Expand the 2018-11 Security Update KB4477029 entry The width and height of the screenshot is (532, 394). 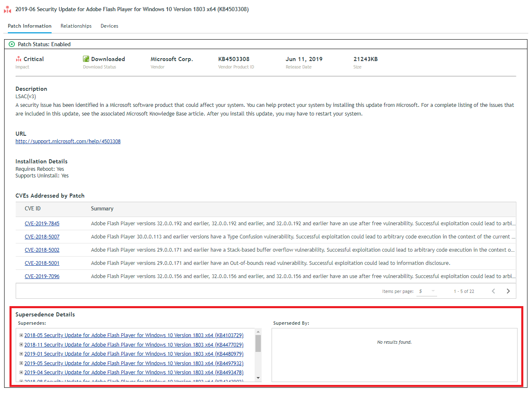pos(21,344)
